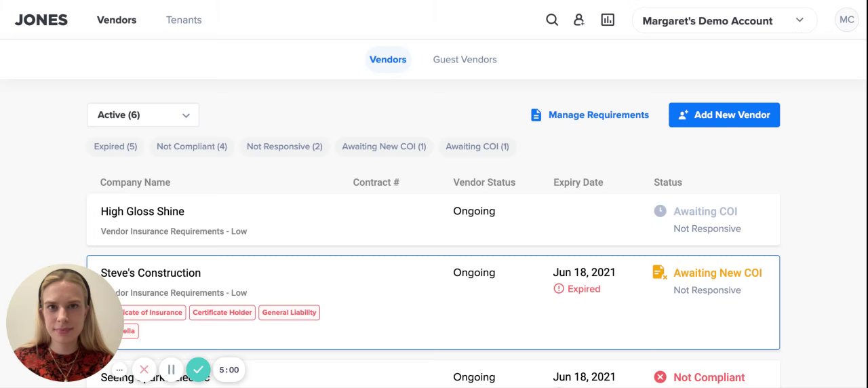Open the recorder more options ellipsis
This screenshot has width=868, height=388.
[x=119, y=370]
